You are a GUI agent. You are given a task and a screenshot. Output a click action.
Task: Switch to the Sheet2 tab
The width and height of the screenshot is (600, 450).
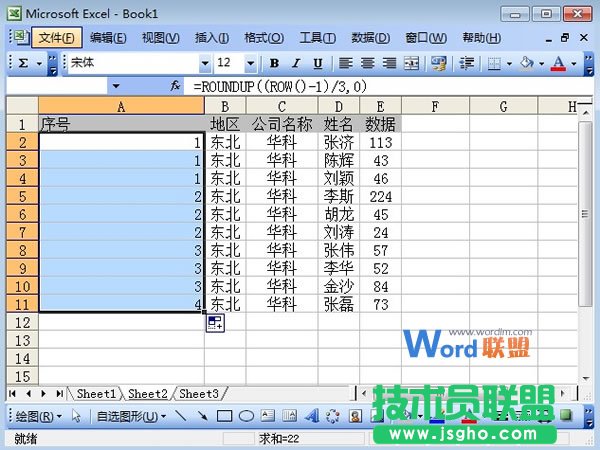[147, 394]
